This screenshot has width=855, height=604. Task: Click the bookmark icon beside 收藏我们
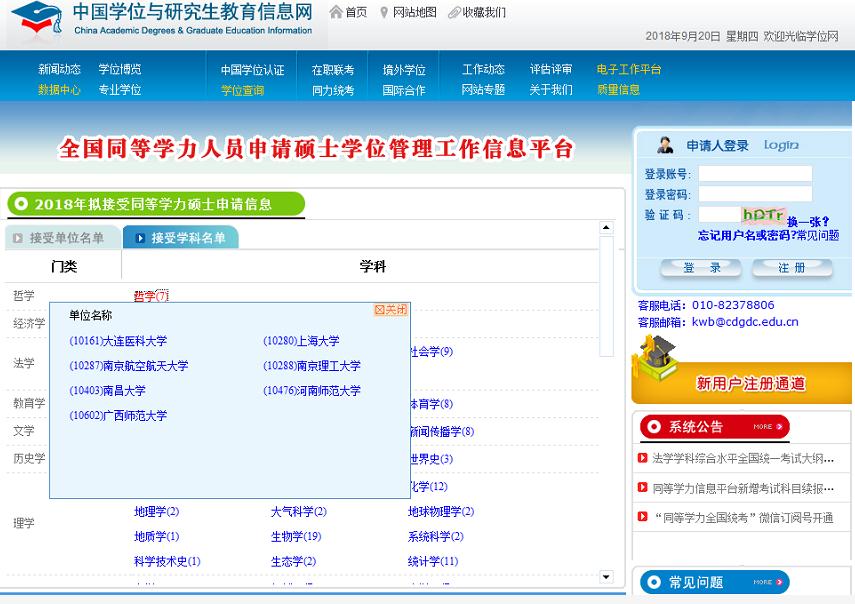coord(454,13)
